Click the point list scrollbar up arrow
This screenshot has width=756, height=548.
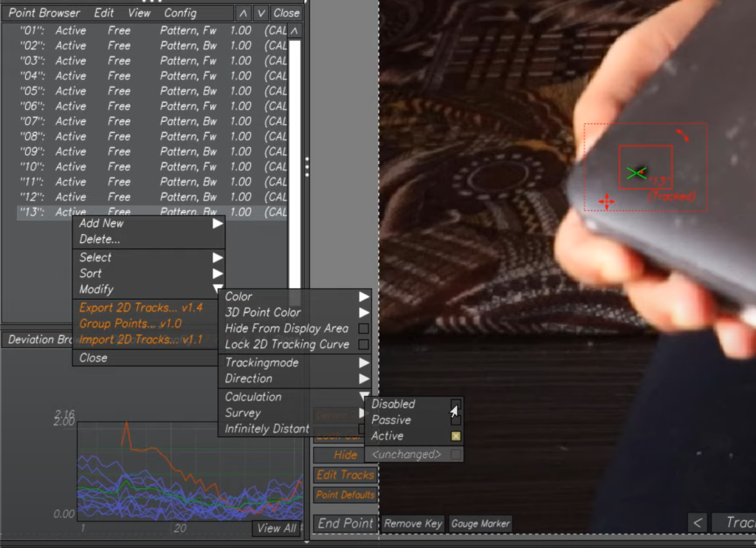coord(294,31)
